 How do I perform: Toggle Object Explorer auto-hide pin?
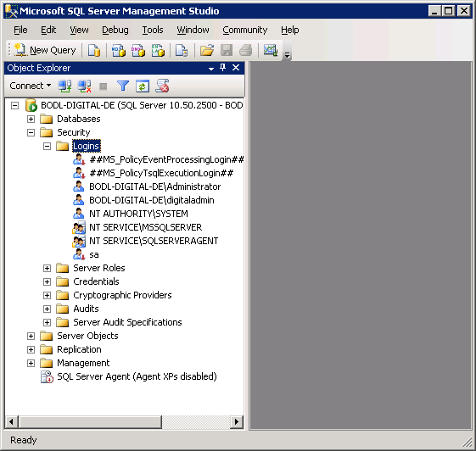click(223, 68)
